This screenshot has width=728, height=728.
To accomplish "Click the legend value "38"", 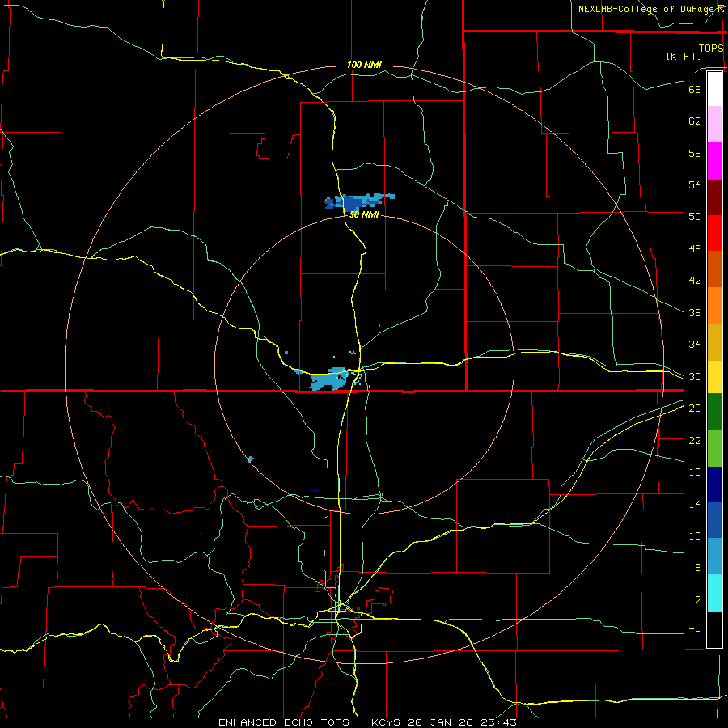I will coord(695,312).
